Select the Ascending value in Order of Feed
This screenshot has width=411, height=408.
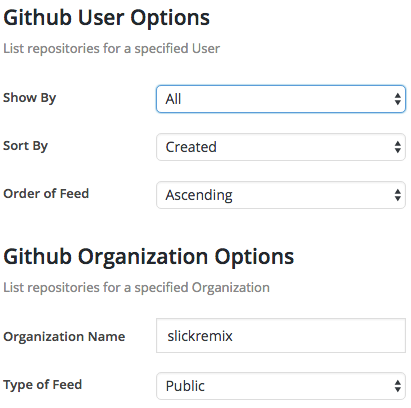(x=199, y=195)
